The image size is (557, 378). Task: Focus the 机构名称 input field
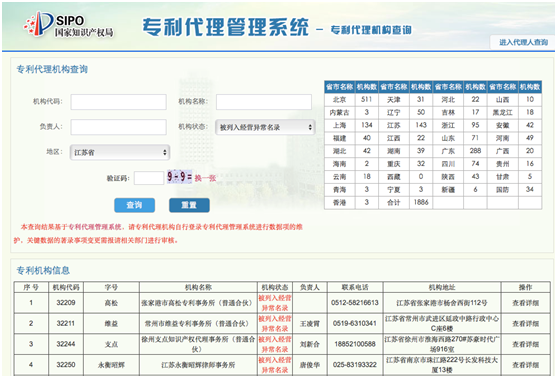[x=264, y=102]
